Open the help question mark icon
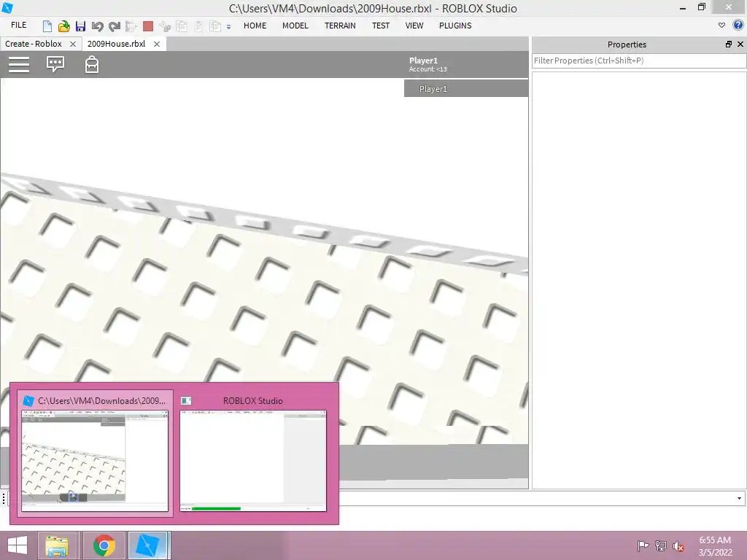Viewport: 747px width, 560px height. coord(738,26)
